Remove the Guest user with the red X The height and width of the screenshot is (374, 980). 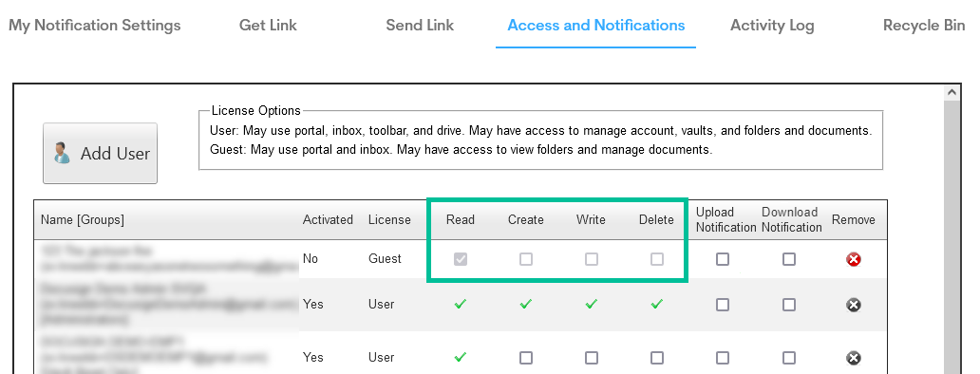[853, 259]
